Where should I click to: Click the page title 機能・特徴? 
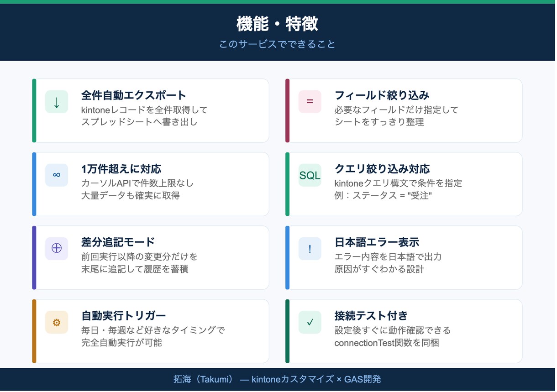tap(278, 24)
